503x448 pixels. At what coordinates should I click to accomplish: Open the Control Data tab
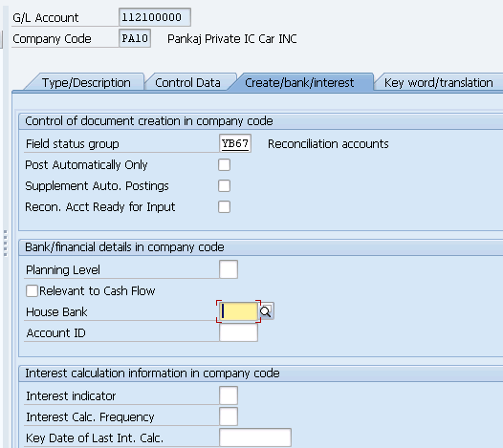[x=188, y=83]
